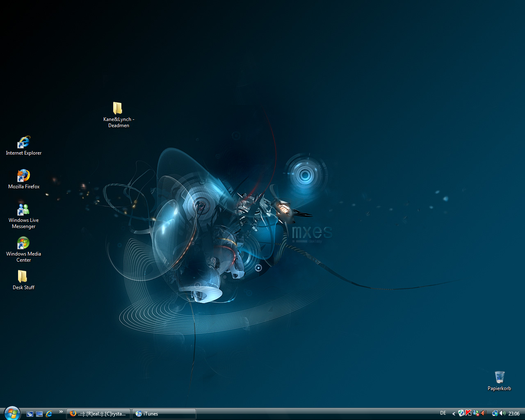Viewport: 525px width, 420px height.
Task: Select the Desk Stuff folder
Action: [23, 280]
